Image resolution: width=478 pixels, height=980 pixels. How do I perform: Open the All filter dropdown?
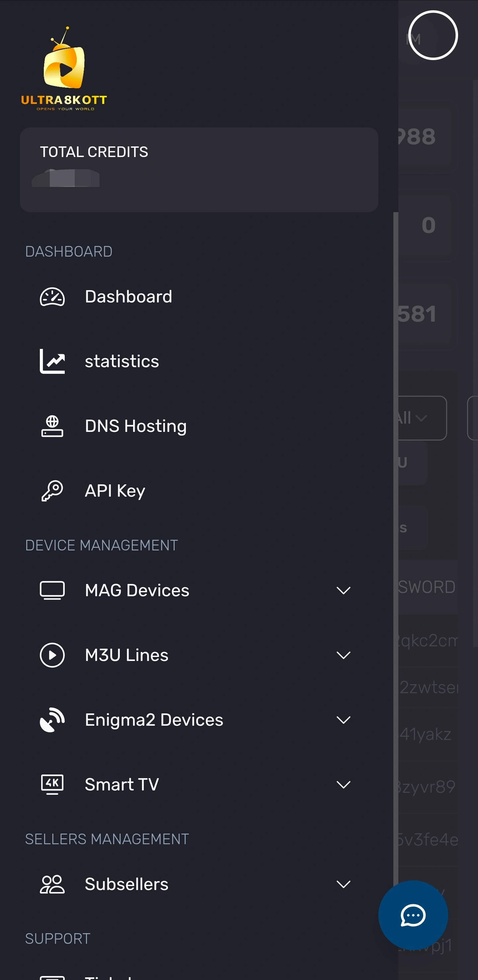422,418
